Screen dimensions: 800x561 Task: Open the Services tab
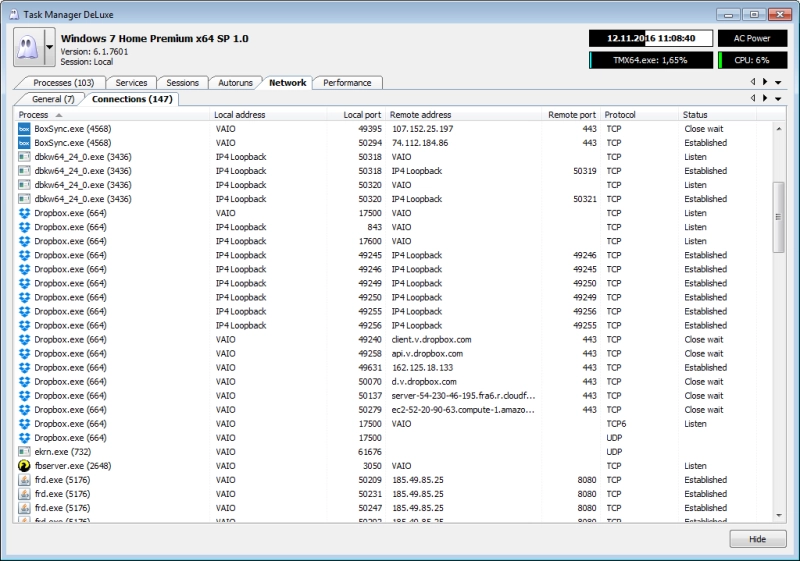click(x=131, y=83)
